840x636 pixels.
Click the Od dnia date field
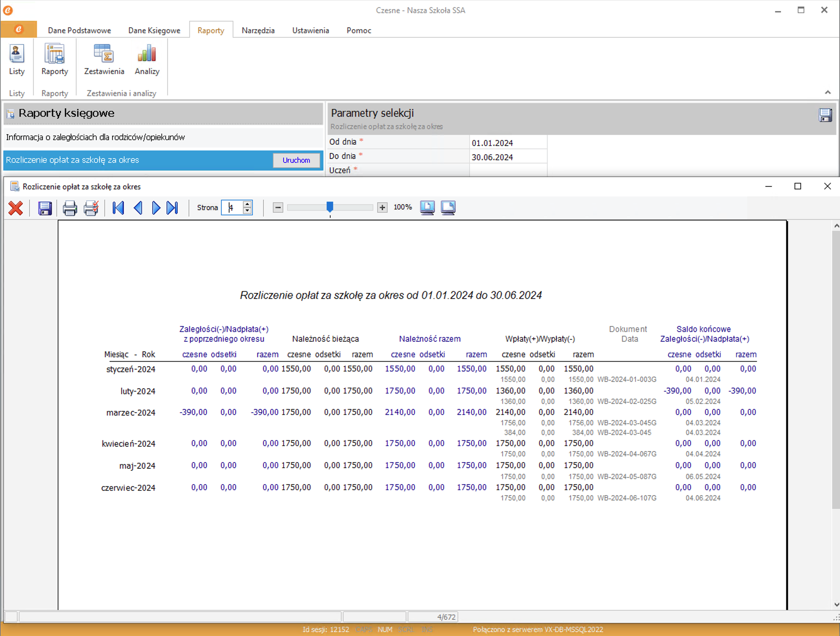(508, 143)
